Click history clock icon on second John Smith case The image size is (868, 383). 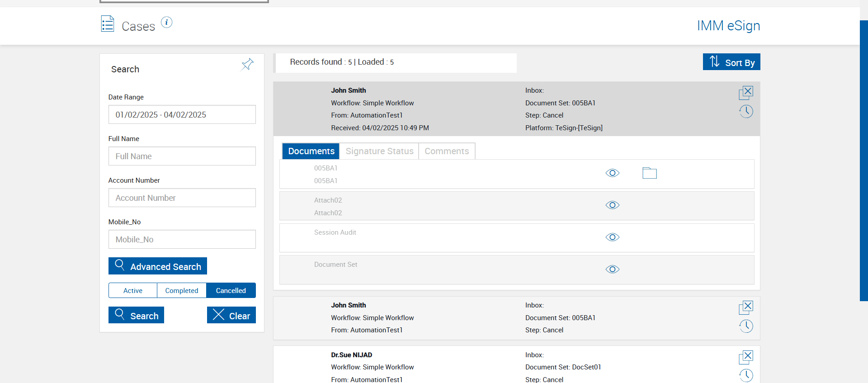coord(746,326)
